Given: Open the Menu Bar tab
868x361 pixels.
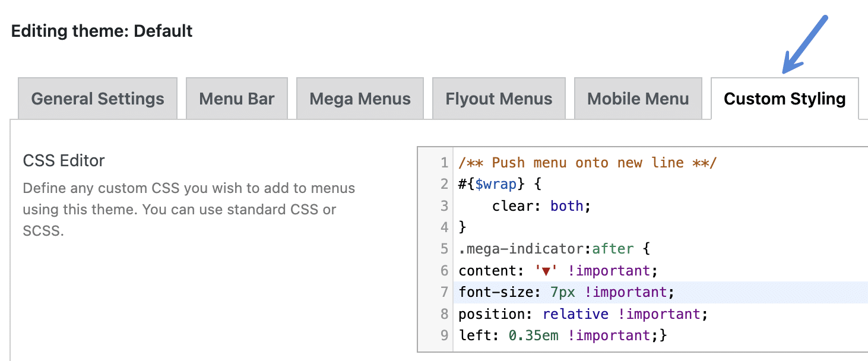Looking at the screenshot, I should pos(236,99).
